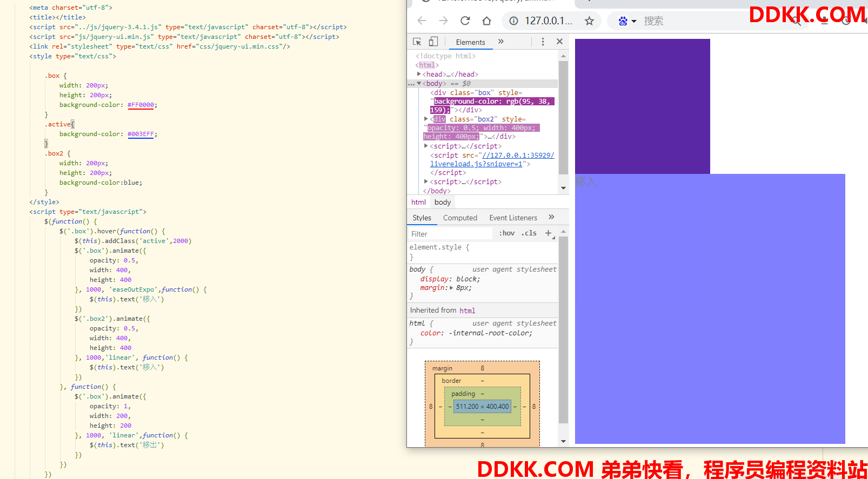Go back with the browser back arrow

click(x=422, y=21)
